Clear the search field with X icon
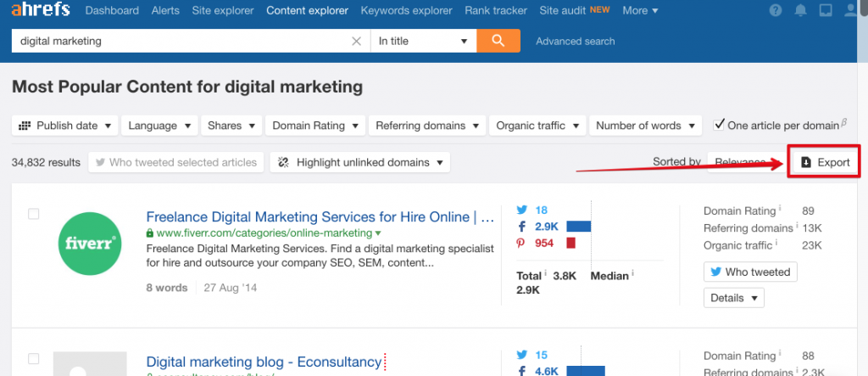Screen dimensions: 868x376 tap(357, 41)
